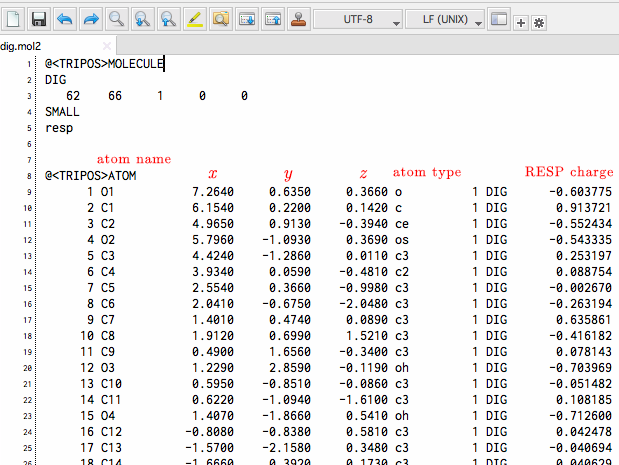
Task: Redo the edit with the right arrow
Action: pyautogui.click(x=91, y=19)
